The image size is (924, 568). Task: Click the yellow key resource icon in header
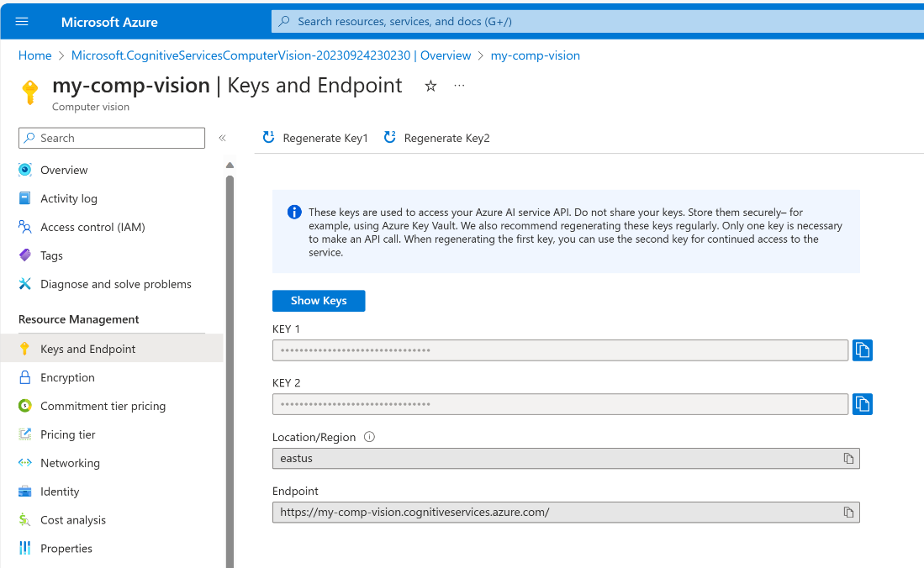[30, 92]
